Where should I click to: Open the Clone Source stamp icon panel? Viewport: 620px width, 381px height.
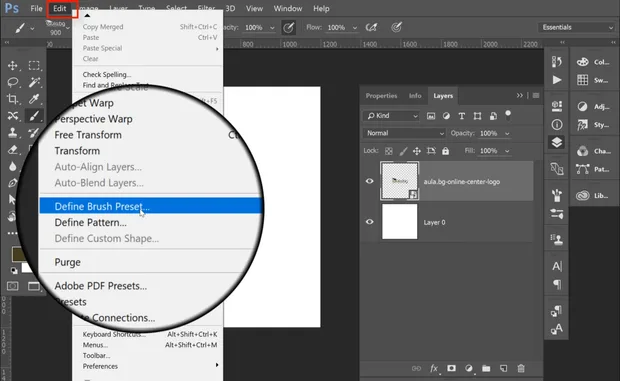(557, 239)
